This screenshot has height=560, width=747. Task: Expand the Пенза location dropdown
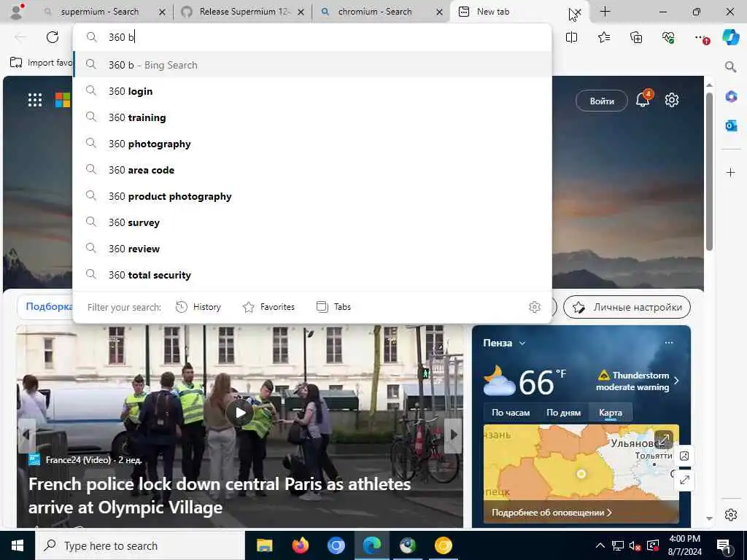522,343
